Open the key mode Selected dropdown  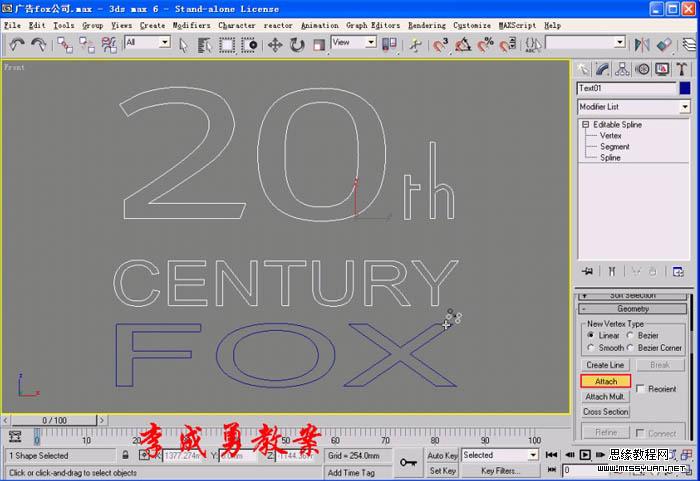coord(533,455)
